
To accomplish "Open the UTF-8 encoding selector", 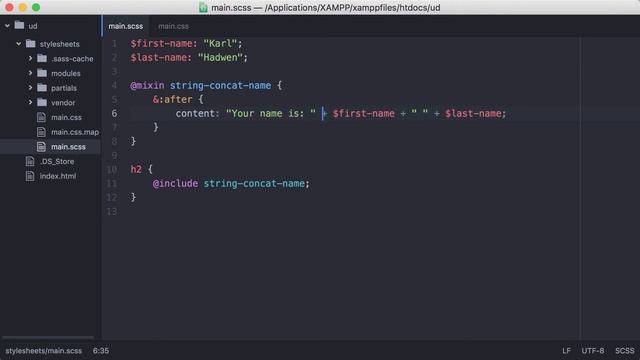I will point(593,351).
